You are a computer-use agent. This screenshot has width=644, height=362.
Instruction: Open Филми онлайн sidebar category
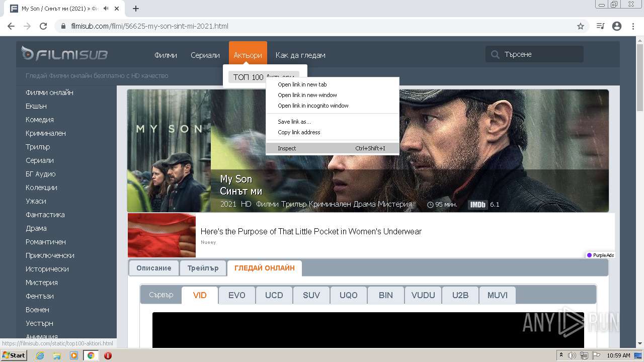(x=49, y=93)
